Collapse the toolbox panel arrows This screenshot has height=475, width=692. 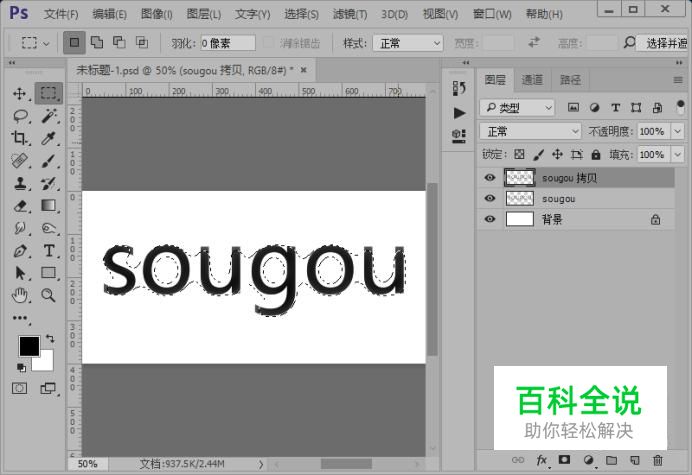tap(12, 63)
